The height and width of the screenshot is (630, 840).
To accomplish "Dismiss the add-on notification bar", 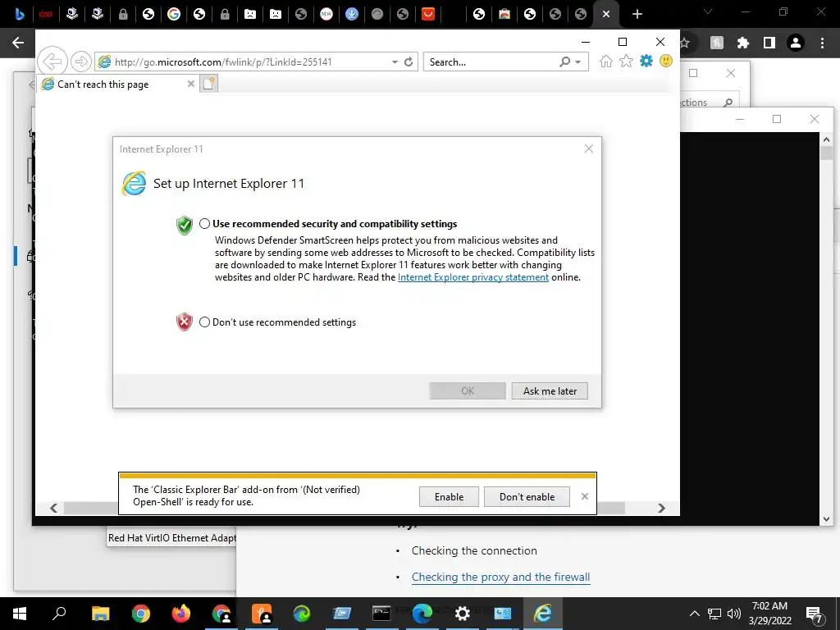I will pyautogui.click(x=585, y=496).
